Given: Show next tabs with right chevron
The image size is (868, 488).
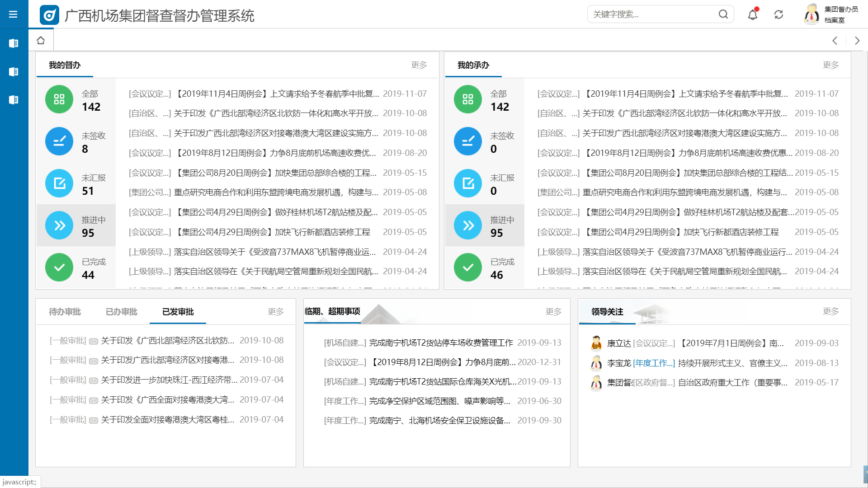Looking at the screenshot, I should click(857, 41).
